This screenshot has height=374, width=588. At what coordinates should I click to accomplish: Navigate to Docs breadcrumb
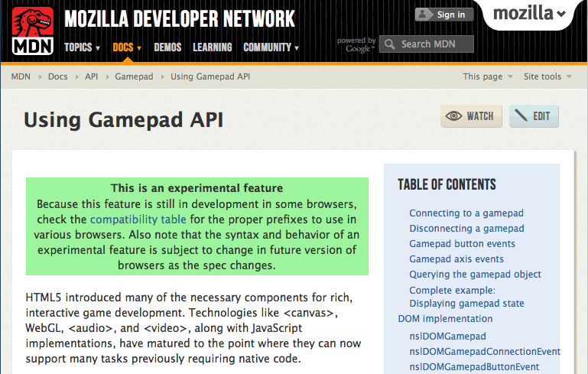tap(58, 76)
